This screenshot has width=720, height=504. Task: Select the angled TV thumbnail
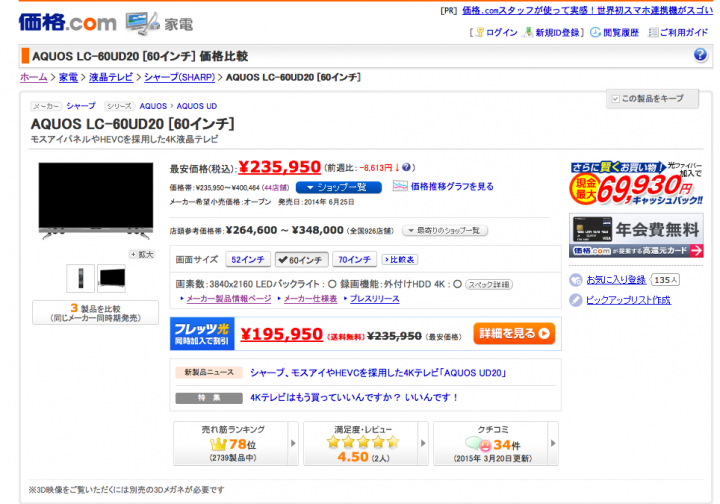[112, 278]
